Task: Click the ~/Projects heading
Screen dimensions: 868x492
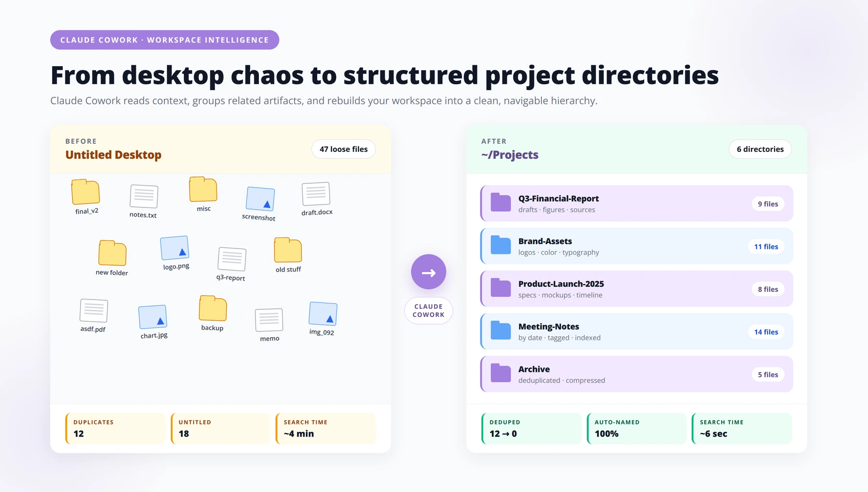Action: coord(510,155)
